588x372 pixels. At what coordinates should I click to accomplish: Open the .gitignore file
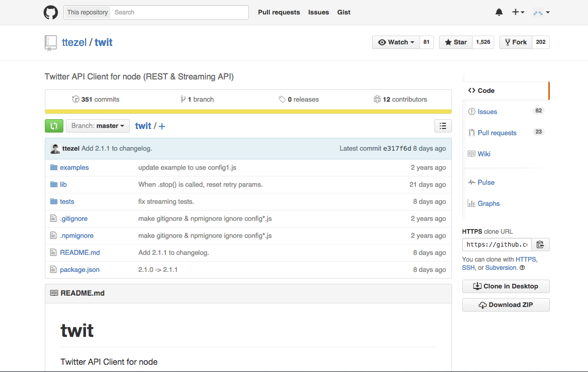74,218
